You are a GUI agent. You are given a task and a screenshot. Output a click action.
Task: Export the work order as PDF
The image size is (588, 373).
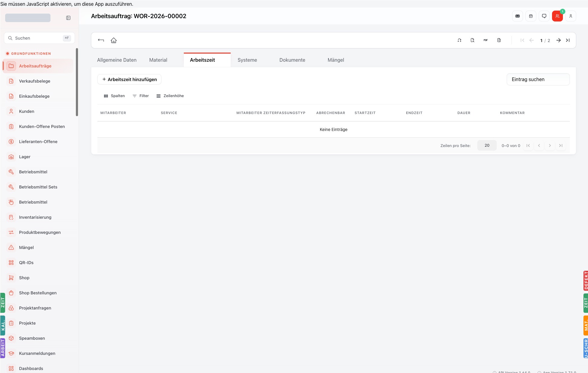486,40
